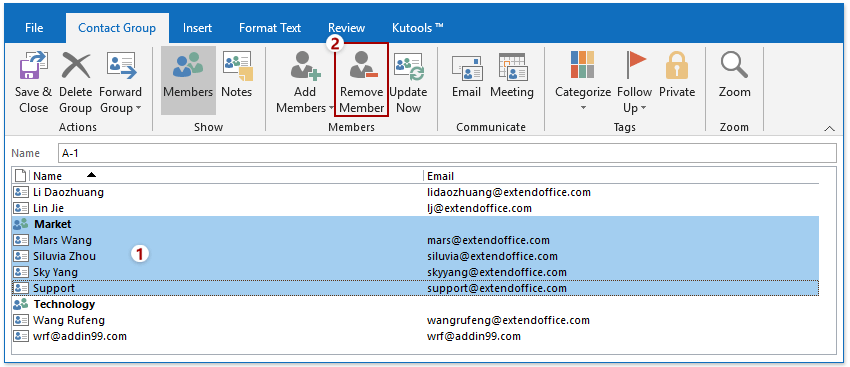Click the Add Members icon
Image resolution: width=850 pixels, height=367 pixels.
pos(305,65)
